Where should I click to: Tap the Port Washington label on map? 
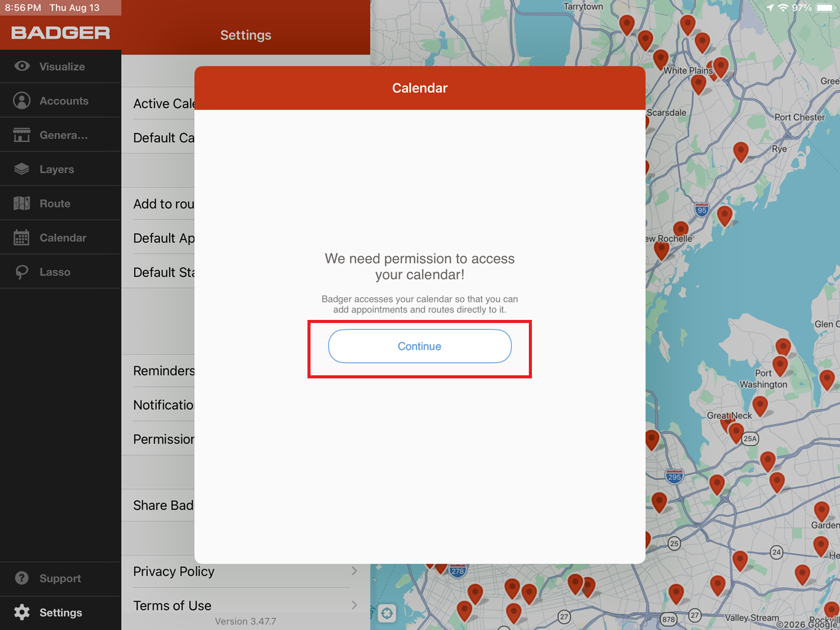pos(763,378)
